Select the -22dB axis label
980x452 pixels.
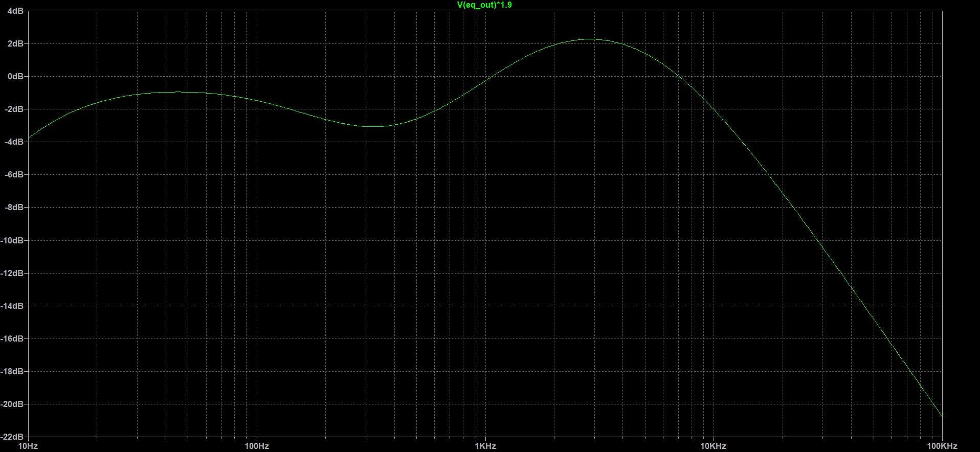tap(12, 437)
